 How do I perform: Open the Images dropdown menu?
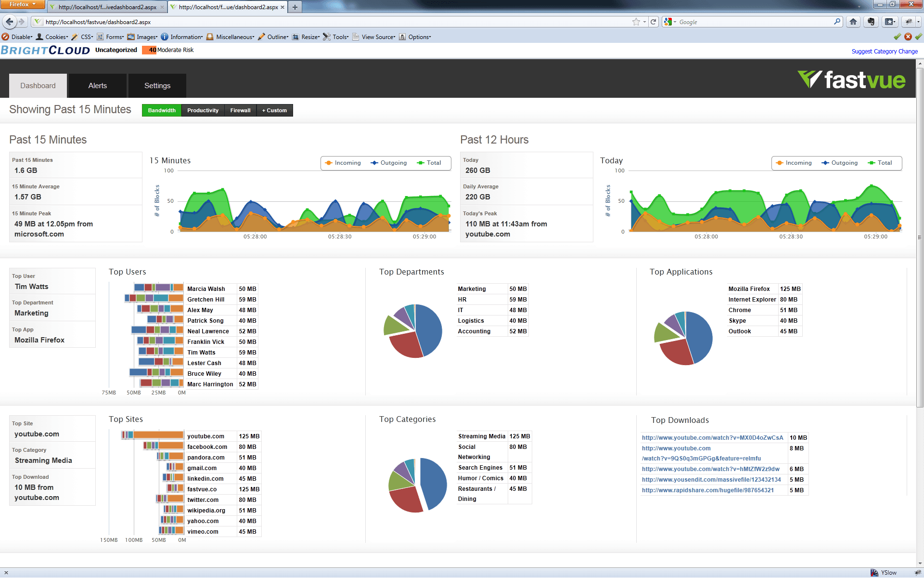(142, 37)
